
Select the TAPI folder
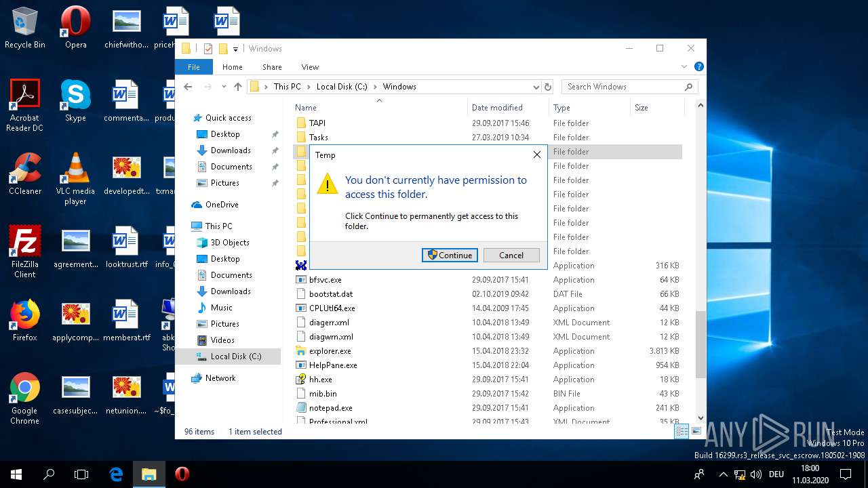pyautogui.click(x=317, y=123)
